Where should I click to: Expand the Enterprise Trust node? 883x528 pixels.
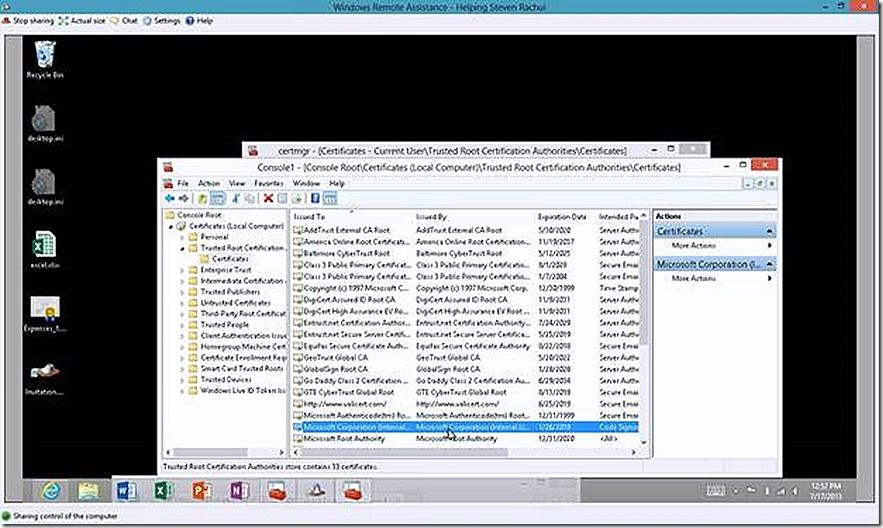(182, 270)
